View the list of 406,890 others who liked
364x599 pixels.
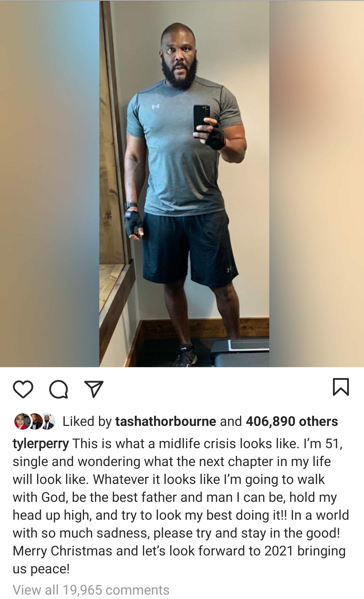(292, 421)
